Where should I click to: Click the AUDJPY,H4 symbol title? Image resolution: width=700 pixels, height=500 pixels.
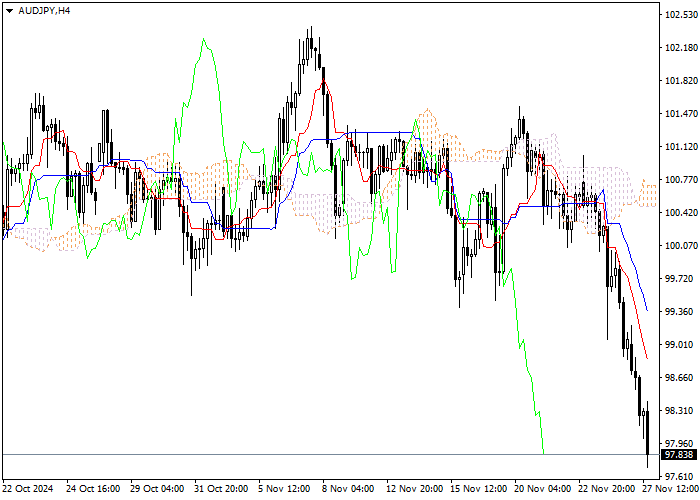(44, 11)
